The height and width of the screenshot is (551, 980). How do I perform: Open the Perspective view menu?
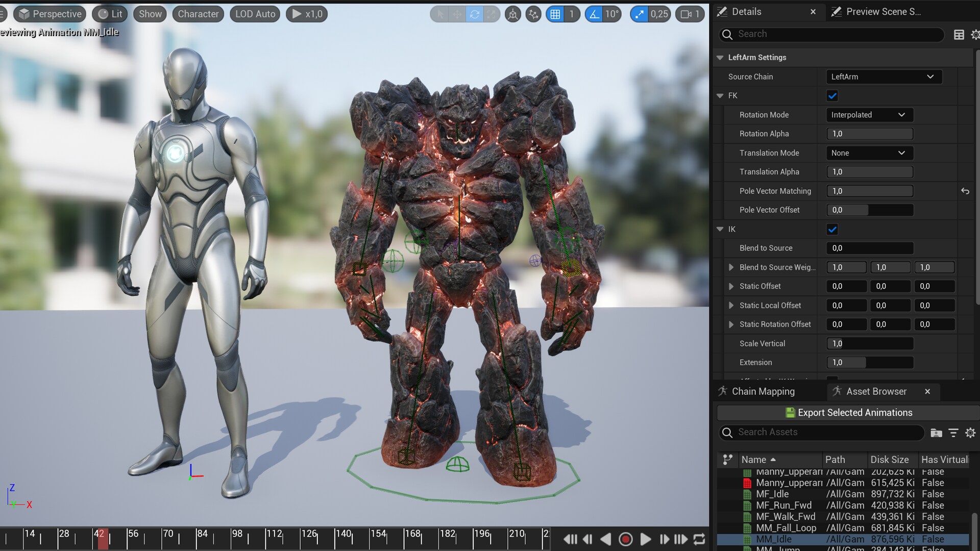[x=50, y=14]
